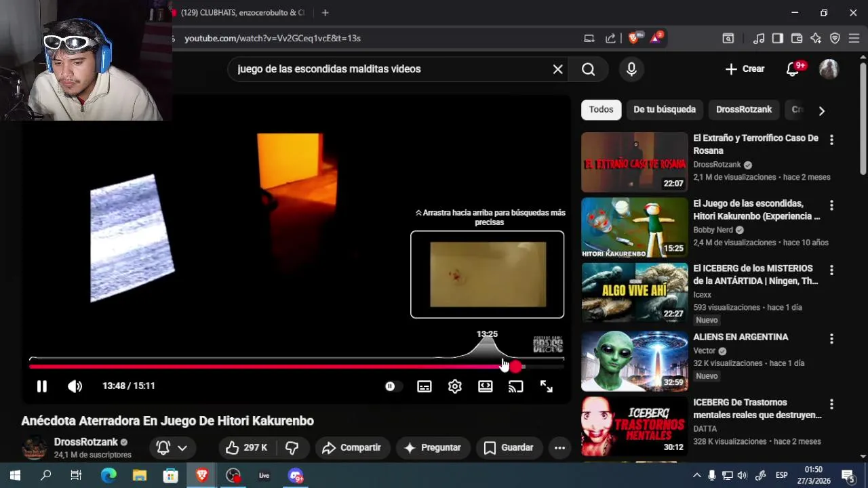868x488 pixels.
Task: Open the account avatar menu
Action: [829, 69]
